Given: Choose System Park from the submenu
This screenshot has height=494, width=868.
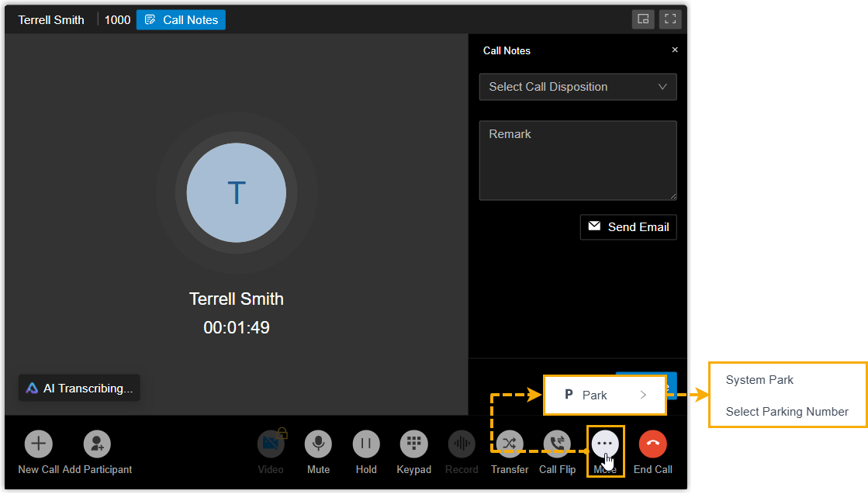Looking at the screenshot, I should (759, 380).
